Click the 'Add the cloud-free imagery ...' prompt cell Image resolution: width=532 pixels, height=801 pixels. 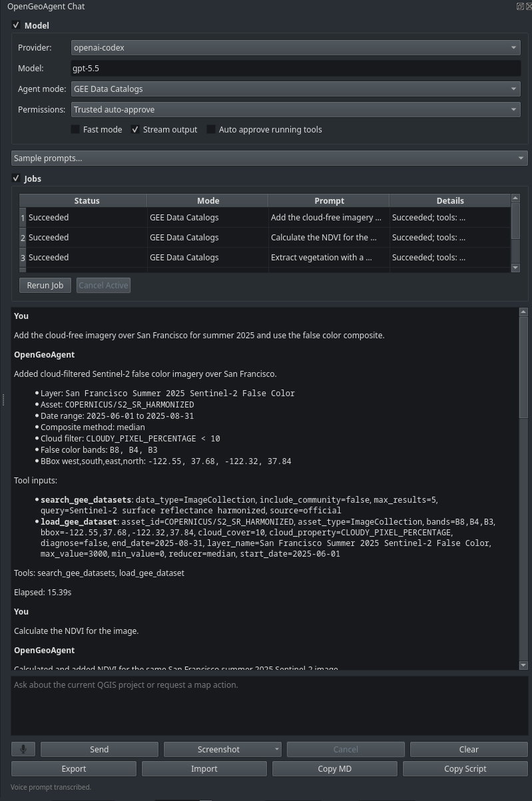click(x=329, y=218)
